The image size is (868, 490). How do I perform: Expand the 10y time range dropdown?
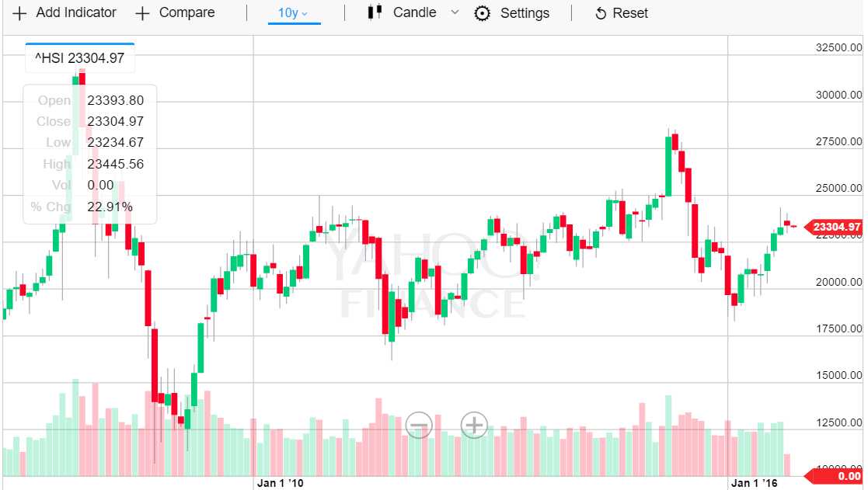coord(294,13)
